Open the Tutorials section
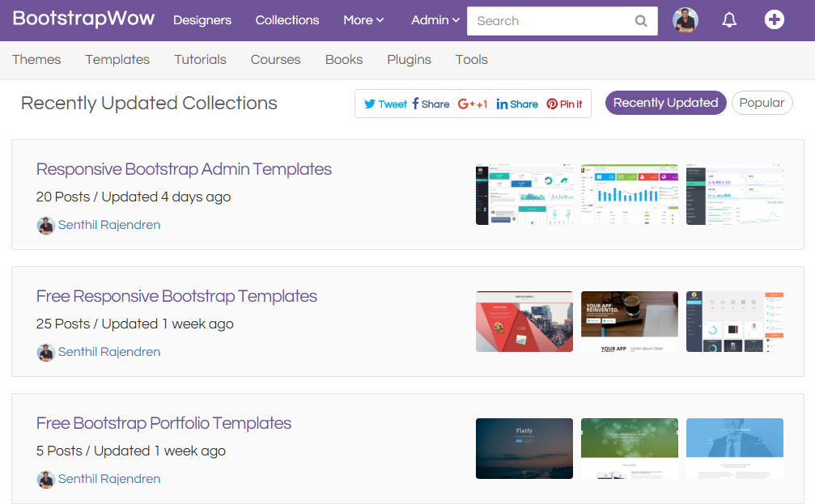815x504 pixels. click(x=200, y=59)
